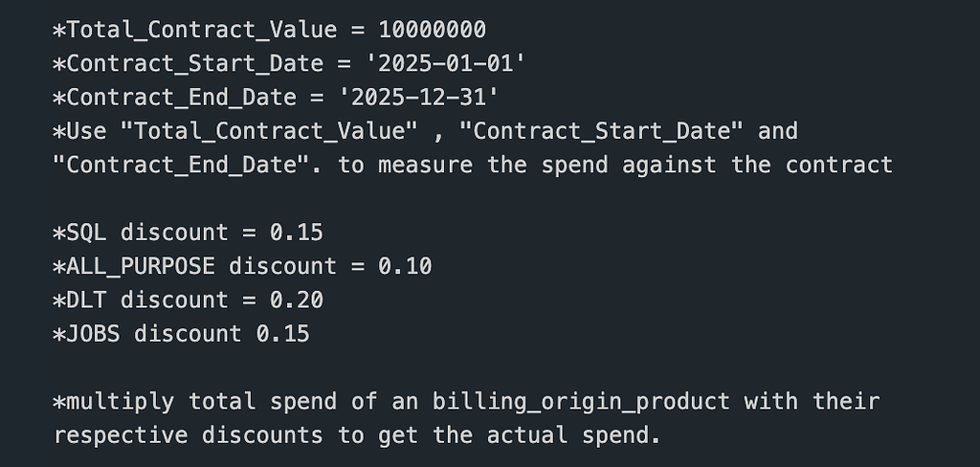Viewport: 980px width, 467px height.
Task: Click the word SQL
Action: (x=87, y=233)
